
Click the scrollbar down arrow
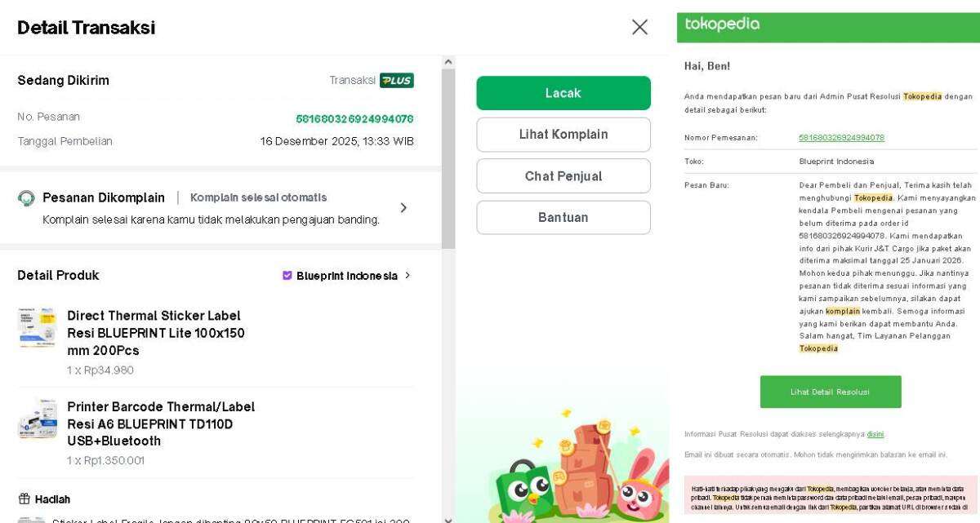click(448, 518)
